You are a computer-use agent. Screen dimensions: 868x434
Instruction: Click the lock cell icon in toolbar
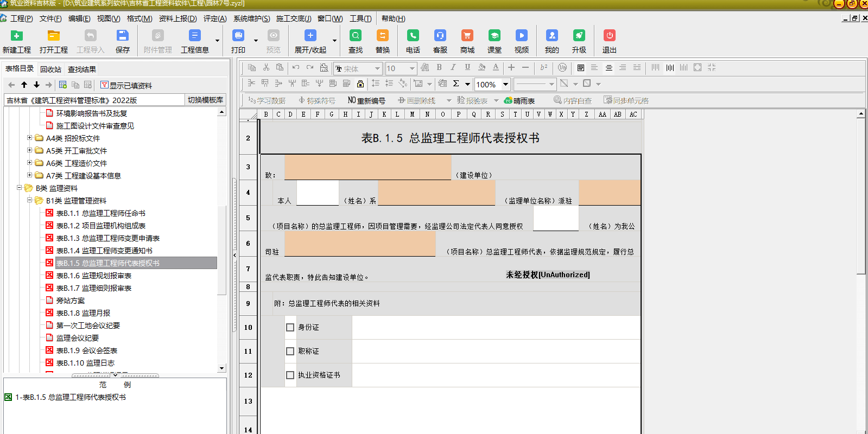pyautogui.click(x=360, y=84)
